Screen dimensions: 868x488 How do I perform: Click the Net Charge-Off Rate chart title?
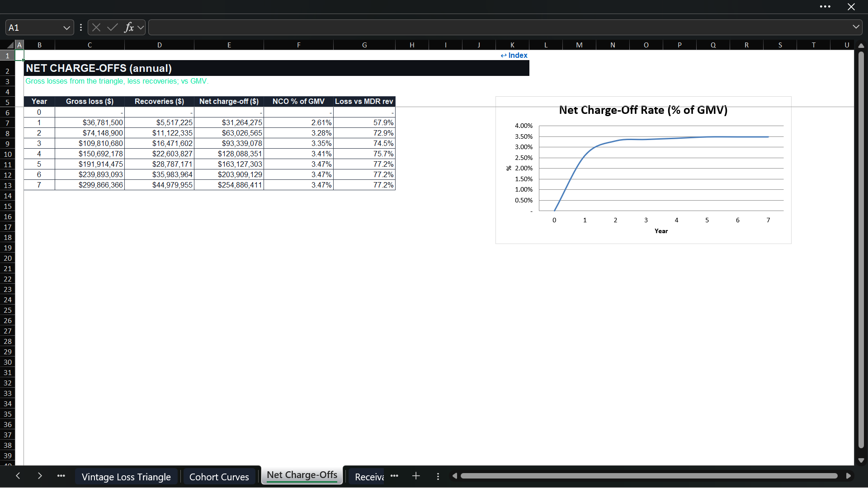click(643, 110)
